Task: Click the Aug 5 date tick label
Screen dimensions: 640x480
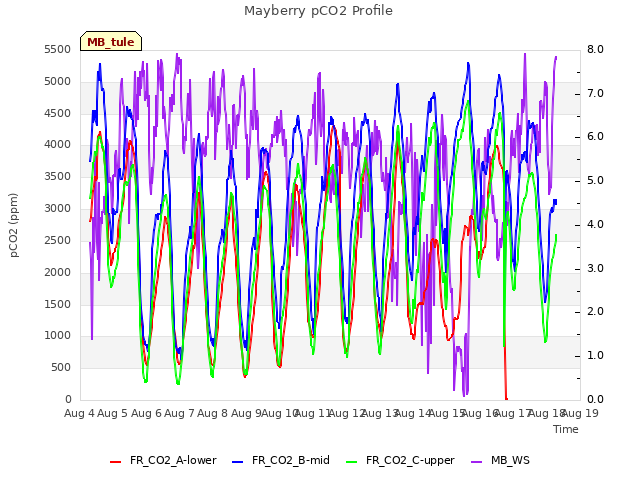Action: [113, 413]
